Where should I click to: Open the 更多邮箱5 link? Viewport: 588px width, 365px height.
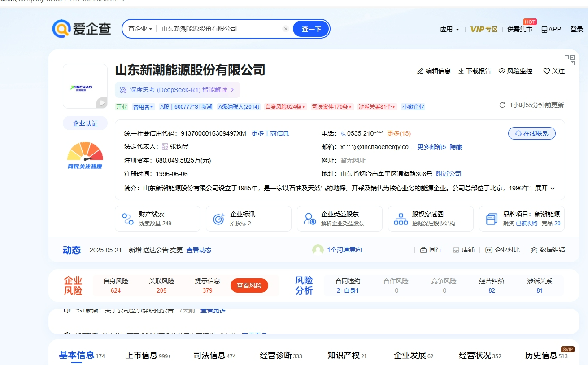(x=431, y=147)
